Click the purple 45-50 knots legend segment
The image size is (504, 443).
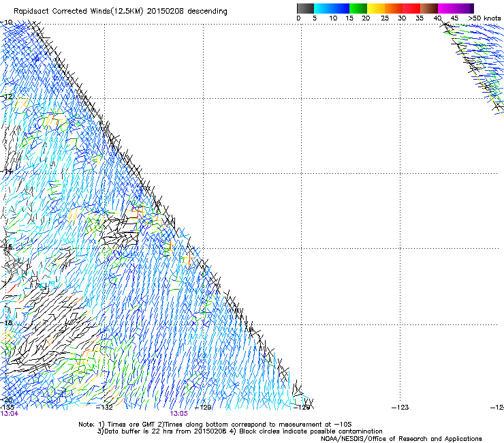coord(464,8)
